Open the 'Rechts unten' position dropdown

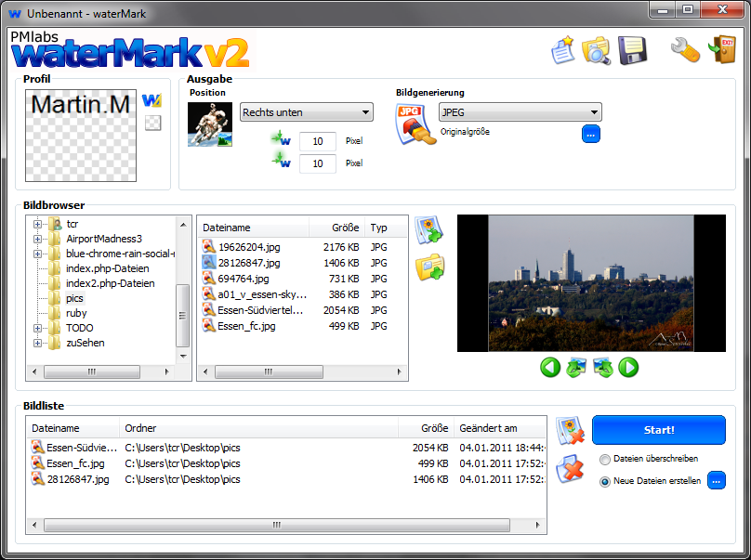(306, 112)
